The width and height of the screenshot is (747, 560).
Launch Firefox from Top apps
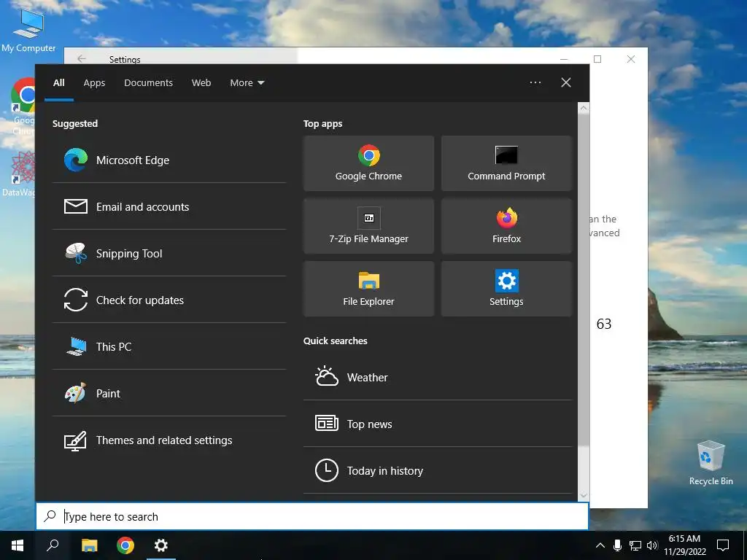pyautogui.click(x=506, y=226)
